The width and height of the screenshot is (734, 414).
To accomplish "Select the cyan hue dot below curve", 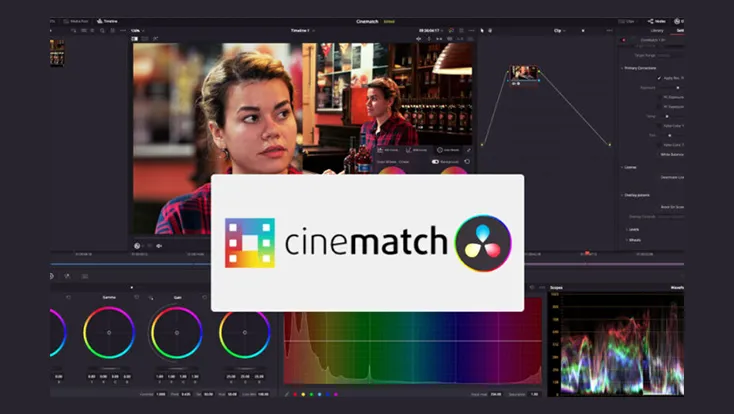I will pos(320,394).
